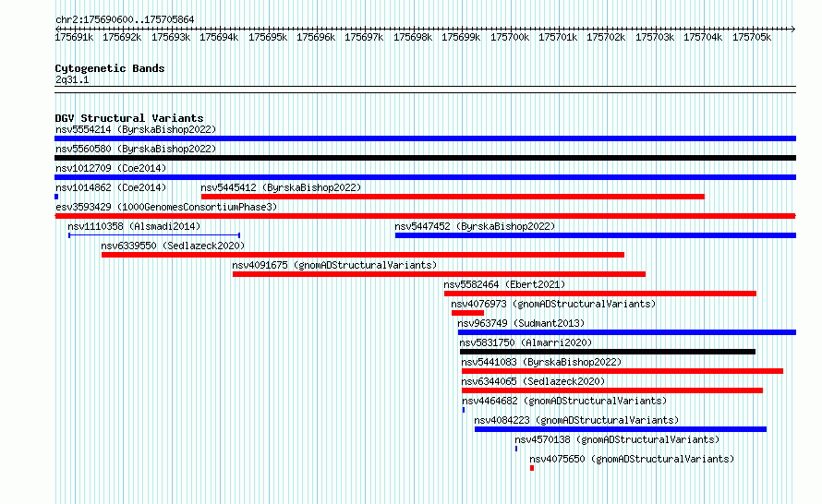Screen dimensions: 822x504
Task: Select the red bar for nsv6339550
Action: (x=363, y=255)
